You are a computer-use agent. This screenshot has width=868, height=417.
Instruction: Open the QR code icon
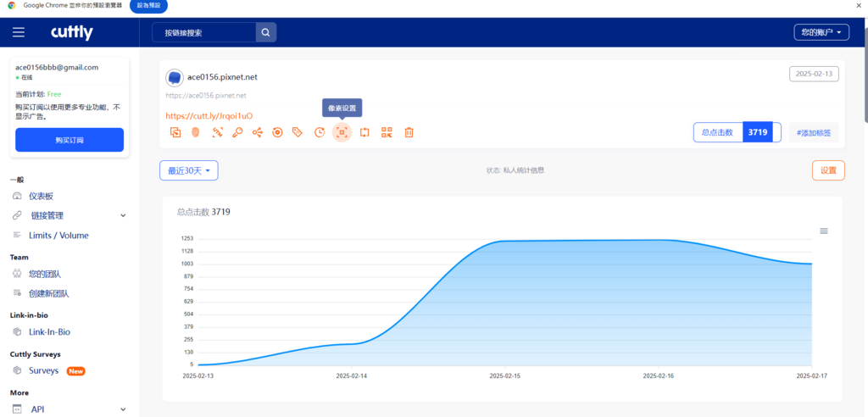387,132
